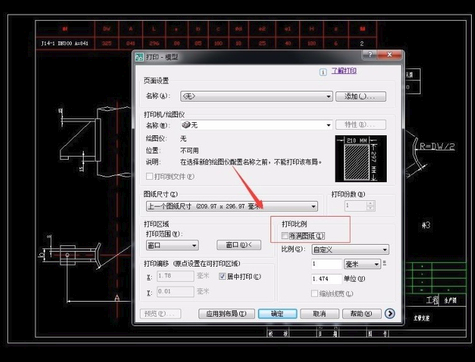Confirm with the 确定 button
Viewport: 475px width, 362px height.
tap(277, 314)
